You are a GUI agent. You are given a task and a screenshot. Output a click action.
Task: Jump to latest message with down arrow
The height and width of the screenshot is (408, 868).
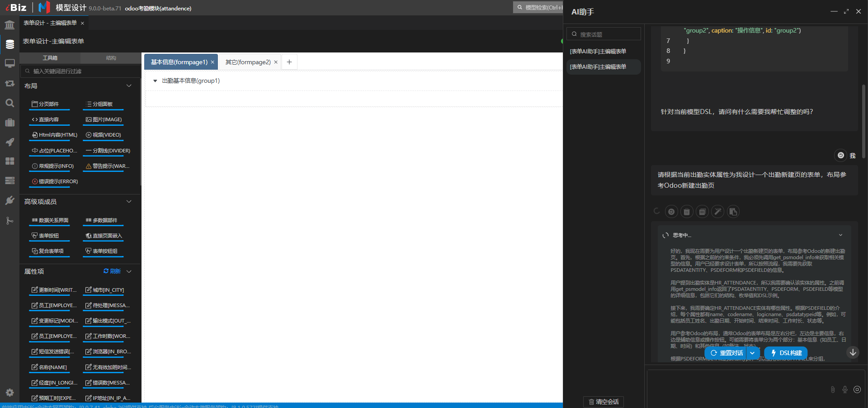tap(853, 352)
